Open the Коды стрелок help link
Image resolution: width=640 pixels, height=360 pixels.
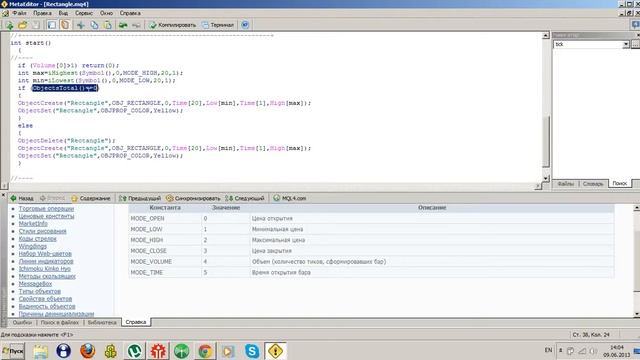click(38, 239)
